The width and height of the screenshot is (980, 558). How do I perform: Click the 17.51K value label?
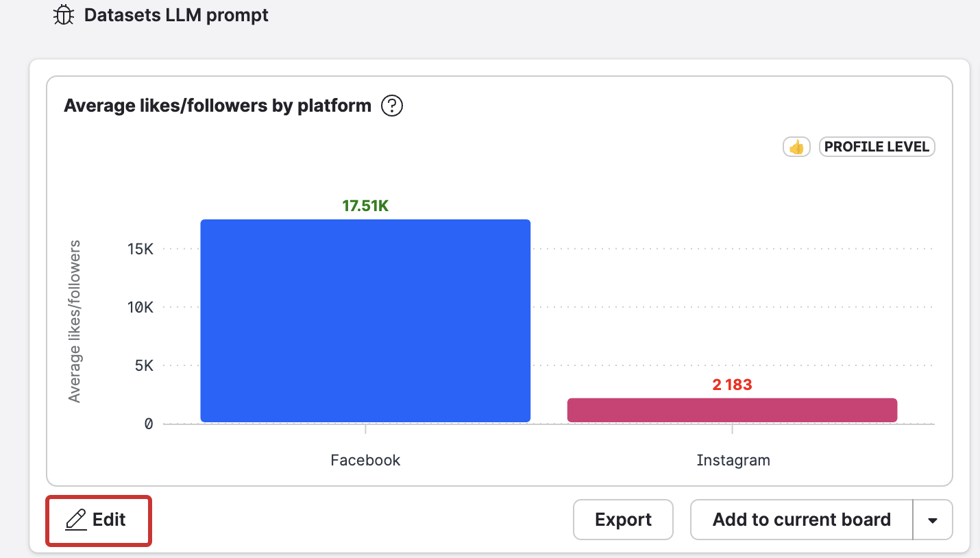pyautogui.click(x=365, y=206)
